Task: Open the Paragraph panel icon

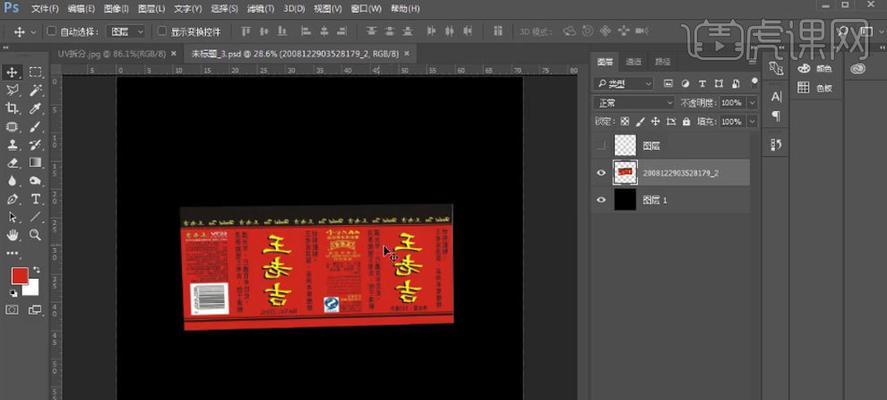Action: pos(776,116)
